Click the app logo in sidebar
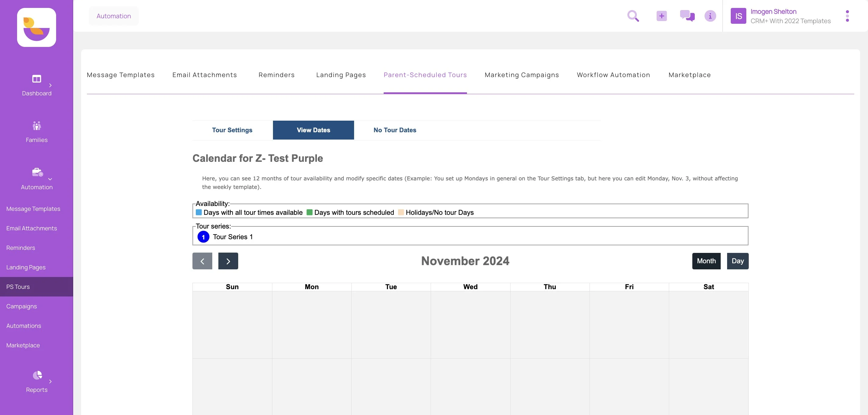 tap(36, 27)
